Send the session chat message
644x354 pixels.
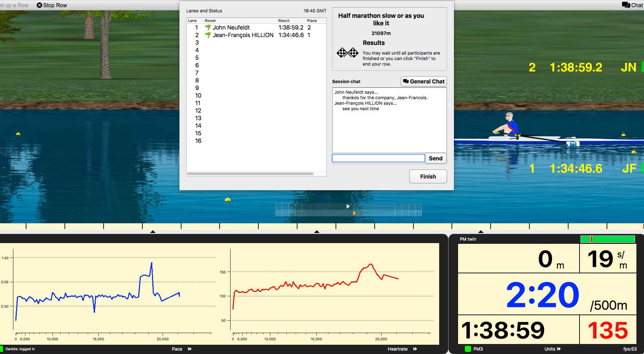[x=436, y=158]
